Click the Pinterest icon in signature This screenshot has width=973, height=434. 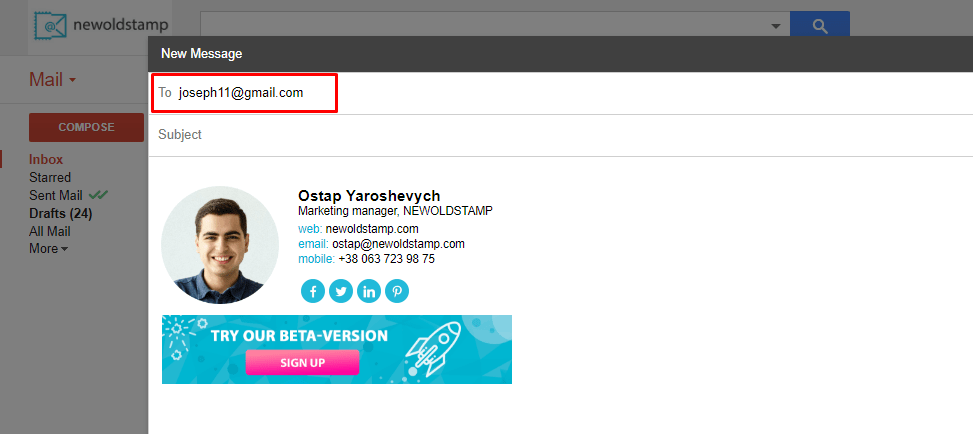click(x=397, y=291)
